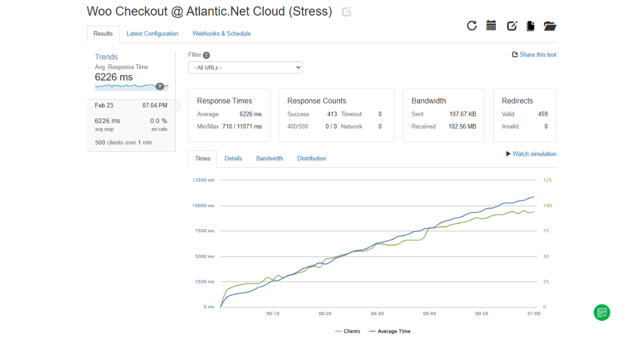Click the large 6226 ms trend value
The height and width of the screenshot is (338, 644).
coord(114,77)
